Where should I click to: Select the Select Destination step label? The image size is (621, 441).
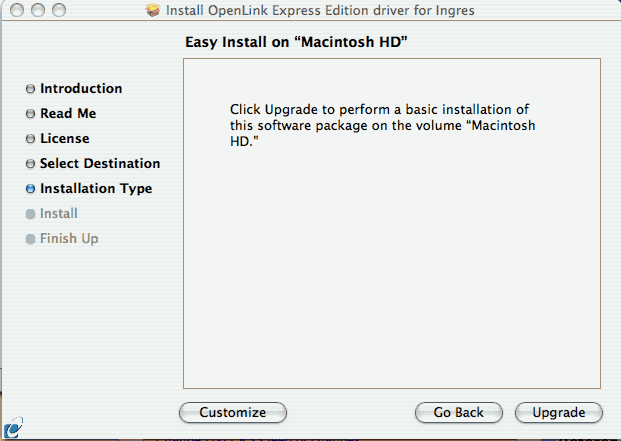100,163
